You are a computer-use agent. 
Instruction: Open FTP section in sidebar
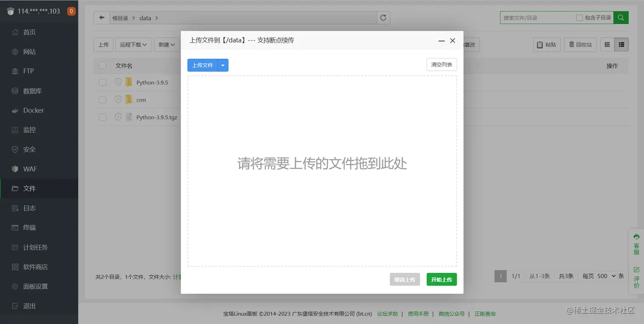coord(39,71)
